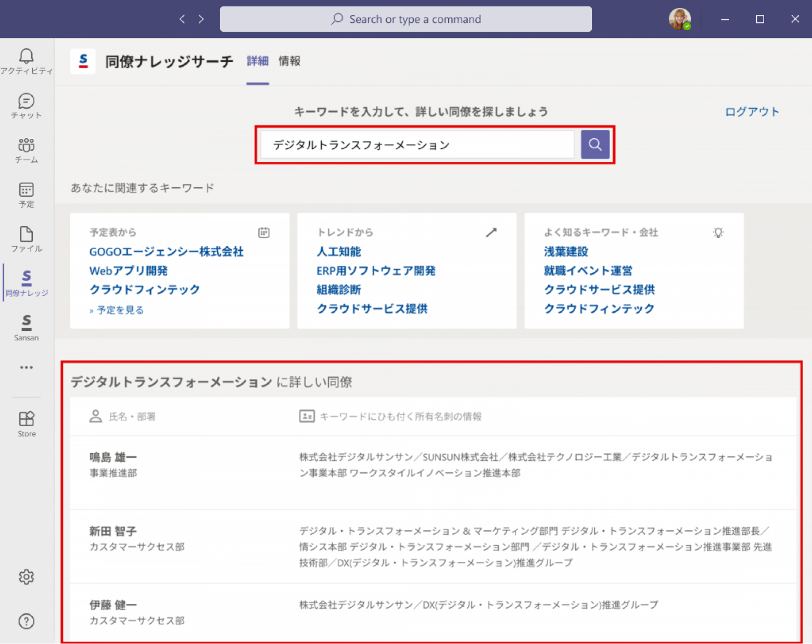Viewport: 812px width, 644px height.
Task: Click the purple search magnifier button
Action: [595, 145]
